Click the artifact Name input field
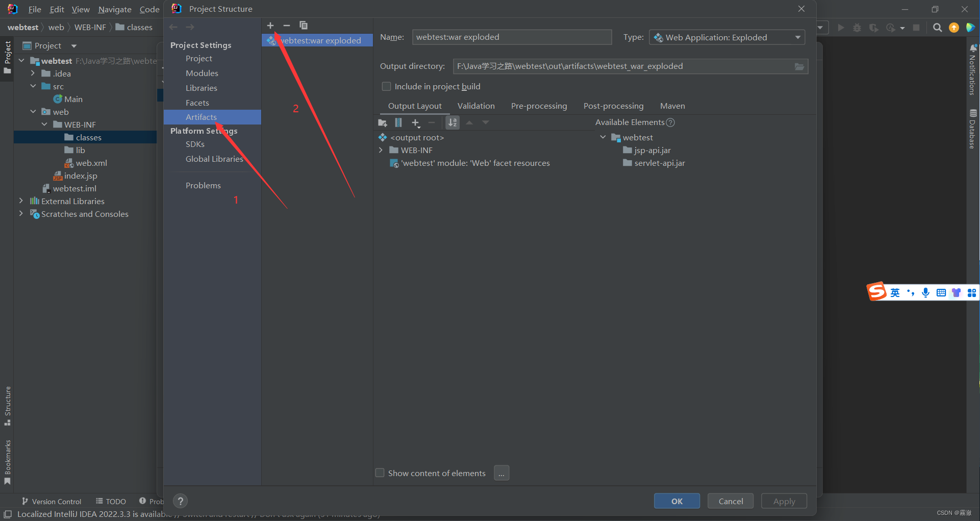 pyautogui.click(x=512, y=37)
